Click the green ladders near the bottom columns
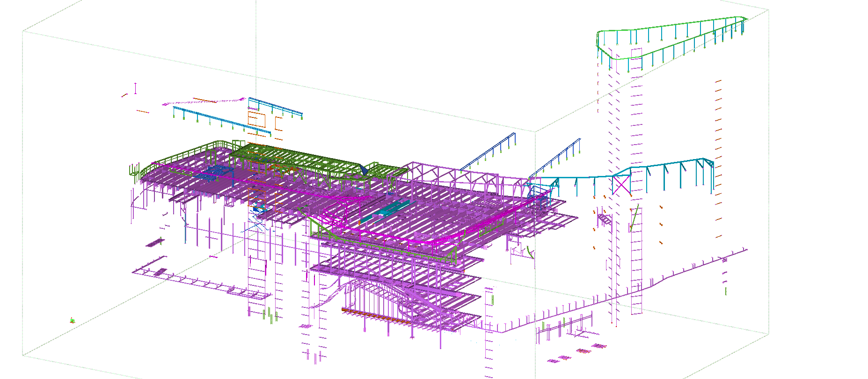 click(270, 314)
